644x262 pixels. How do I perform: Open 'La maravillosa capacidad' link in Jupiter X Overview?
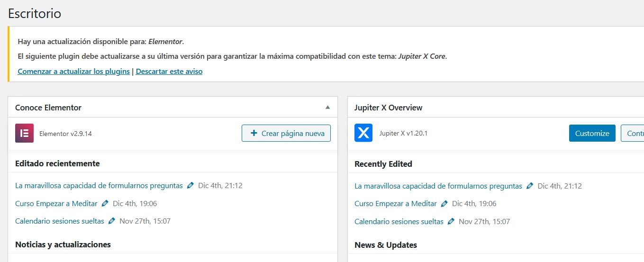438,186
